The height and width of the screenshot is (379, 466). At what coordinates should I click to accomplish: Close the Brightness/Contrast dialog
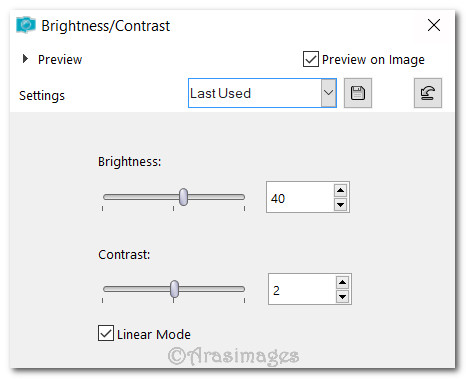tap(434, 25)
